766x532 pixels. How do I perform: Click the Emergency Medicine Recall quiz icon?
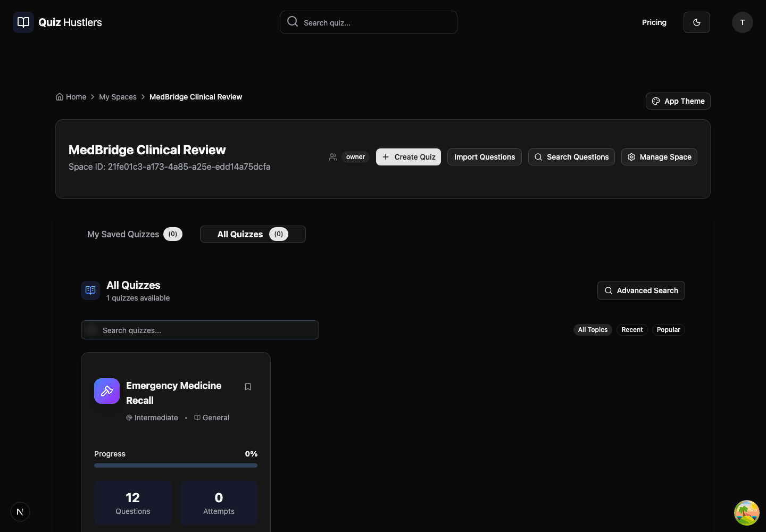point(107,391)
